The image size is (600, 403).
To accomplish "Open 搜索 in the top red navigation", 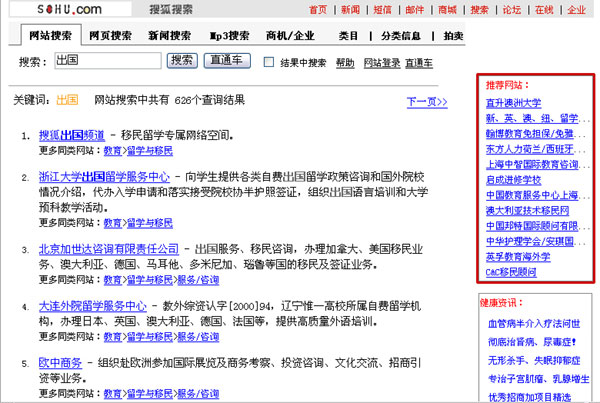I will [x=479, y=10].
